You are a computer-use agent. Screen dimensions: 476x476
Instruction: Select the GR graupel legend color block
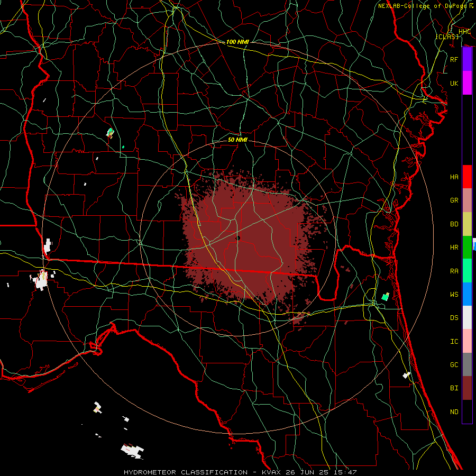coord(467,200)
